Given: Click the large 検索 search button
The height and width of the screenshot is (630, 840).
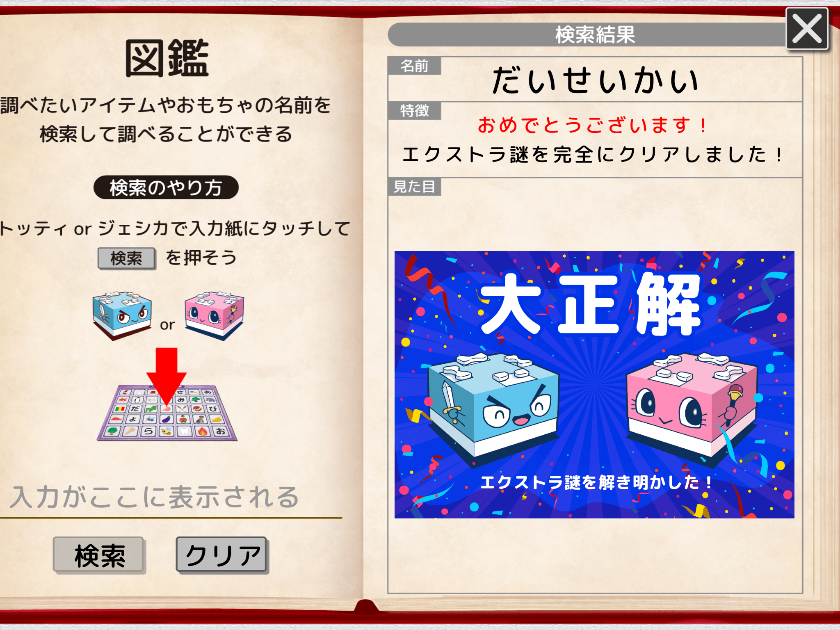Looking at the screenshot, I should pyautogui.click(x=99, y=555).
